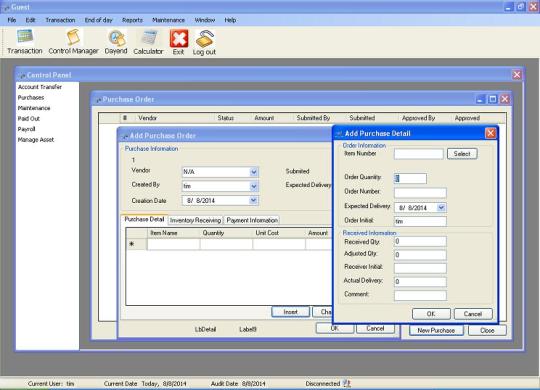540x390 pixels.
Task: Switch to the Payment Information tab
Action: point(252,220)
